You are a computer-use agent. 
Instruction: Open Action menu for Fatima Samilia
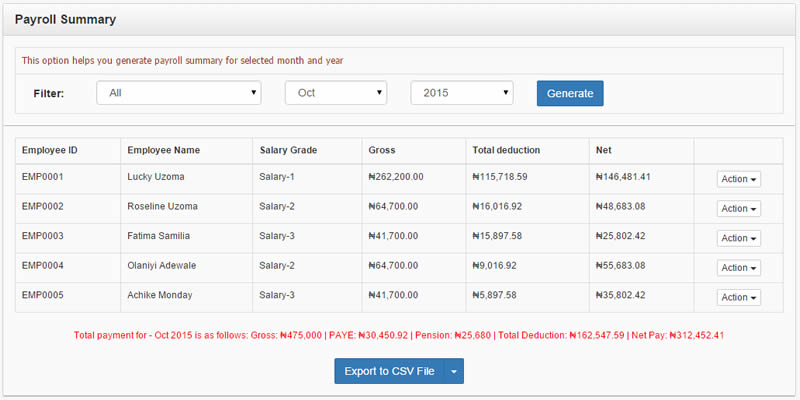point(738,238)
